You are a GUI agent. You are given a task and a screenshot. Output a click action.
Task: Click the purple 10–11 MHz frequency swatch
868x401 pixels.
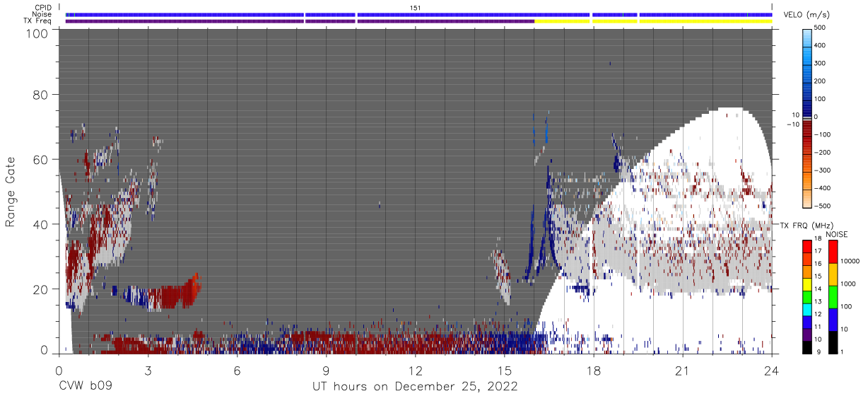807,334
